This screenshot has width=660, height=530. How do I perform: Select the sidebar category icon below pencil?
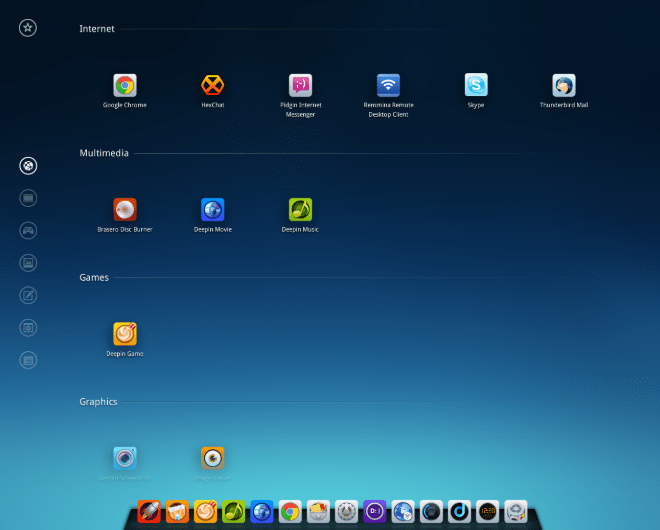(28, 328)
